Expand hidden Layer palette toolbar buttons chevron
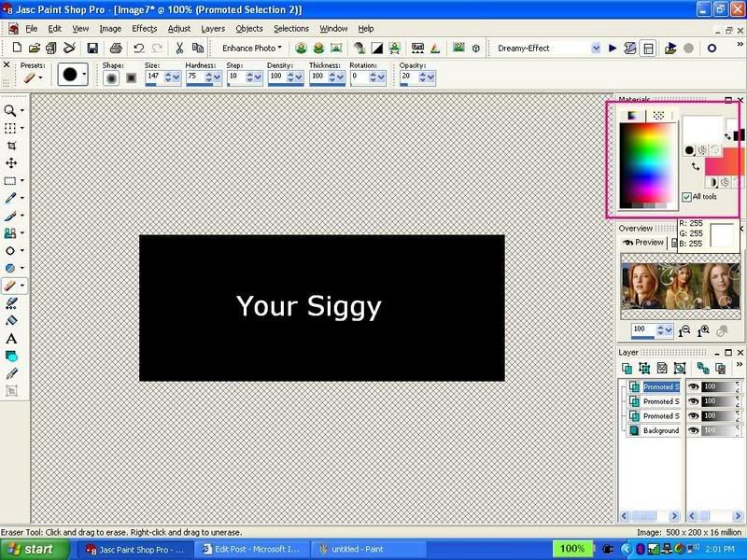Screen dimensions: 747x560 coord(739,365)
